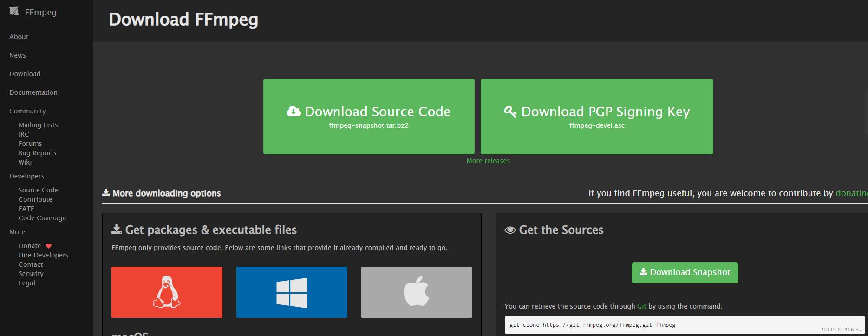Click the Get the Sources heading

[x=561, y=230]
